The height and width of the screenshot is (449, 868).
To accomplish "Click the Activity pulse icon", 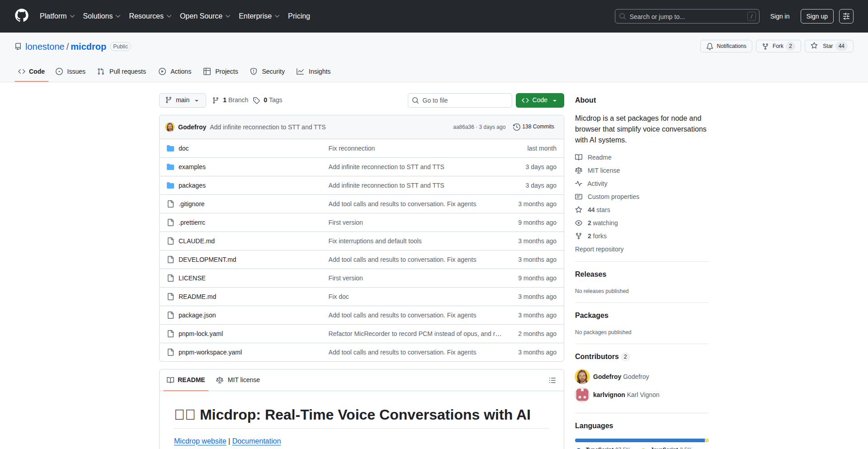I will pos(579,184).
